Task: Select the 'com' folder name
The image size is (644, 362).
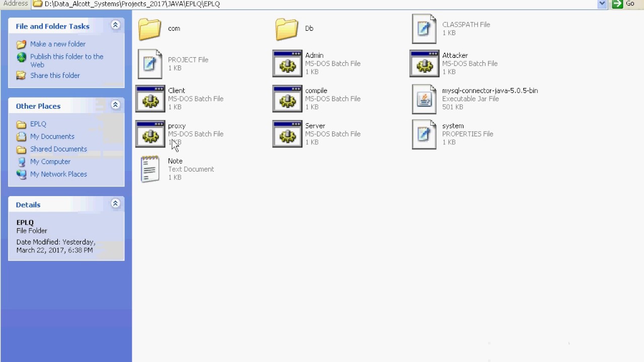Action: tap(174, 28)
